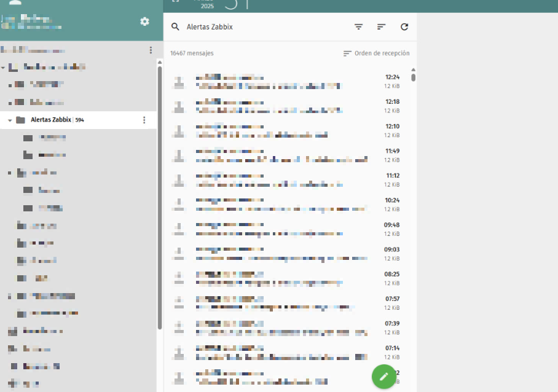The height and width of the screenshot is (392, 558).
Task: Open the message filter icon
Action: (358, 27)
